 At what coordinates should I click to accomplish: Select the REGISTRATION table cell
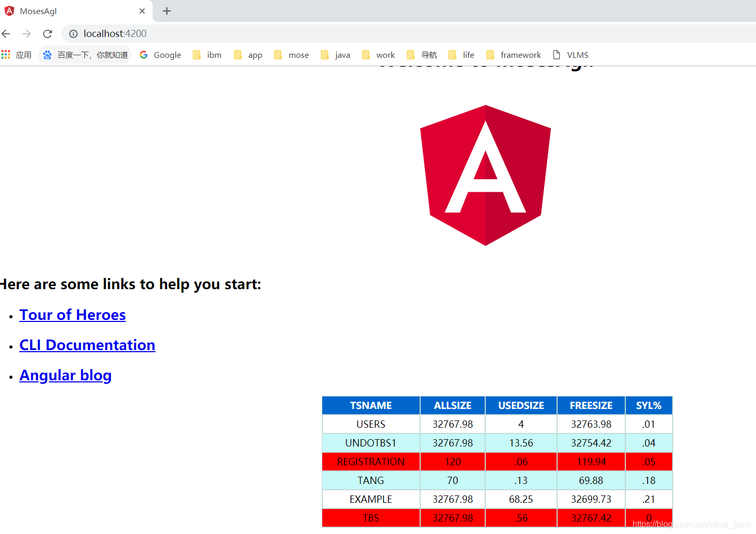tap(371, 462)
